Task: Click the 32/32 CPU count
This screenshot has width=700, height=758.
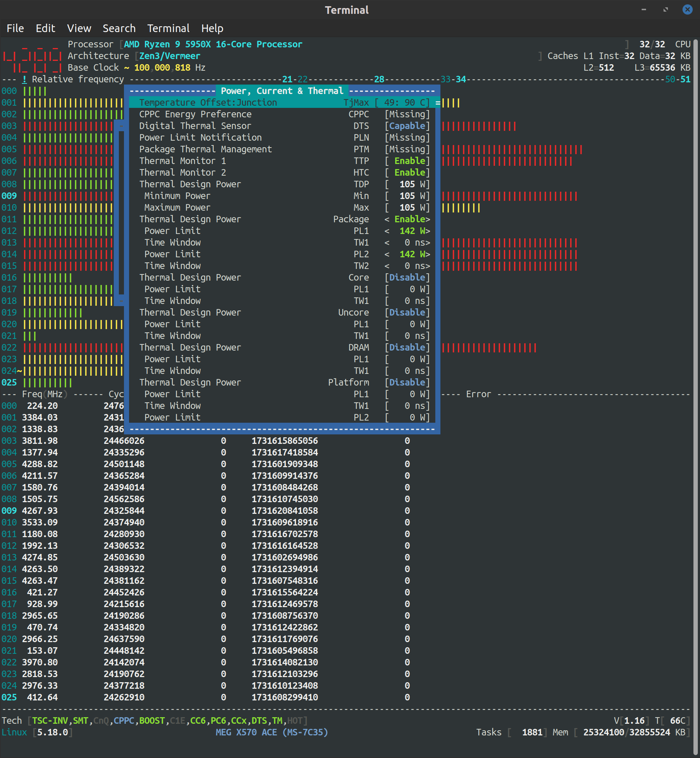Action: coord(652,44)
